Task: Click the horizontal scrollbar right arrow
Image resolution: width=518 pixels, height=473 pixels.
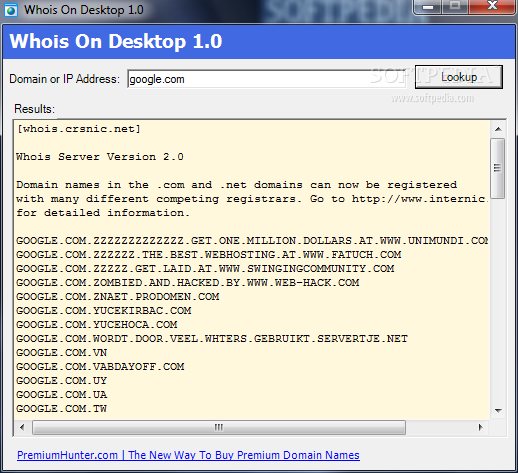Action: [480, 427]
